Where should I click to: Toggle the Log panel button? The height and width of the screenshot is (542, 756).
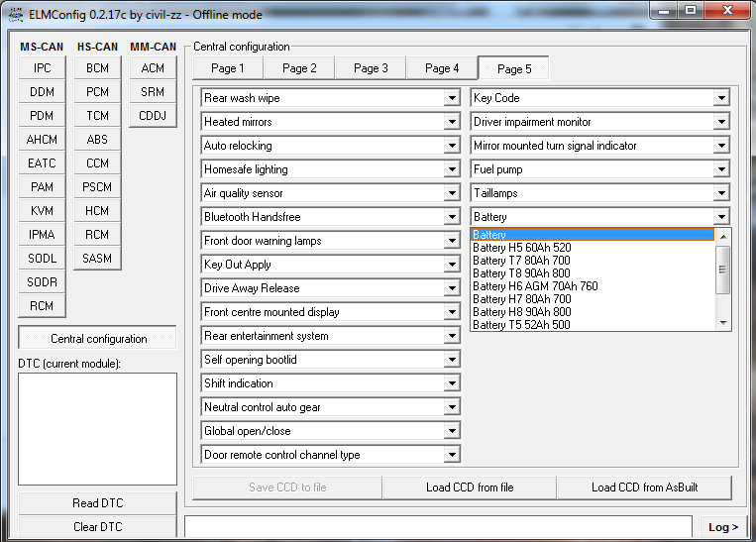[x=723, y=527]
